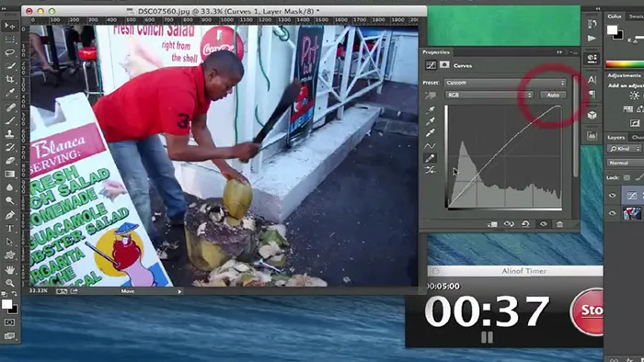The height and width of the screenshot is (362, 644).
Task: Switch to the Layers tab
Action: pyautogui.click(x=616, y=137)
